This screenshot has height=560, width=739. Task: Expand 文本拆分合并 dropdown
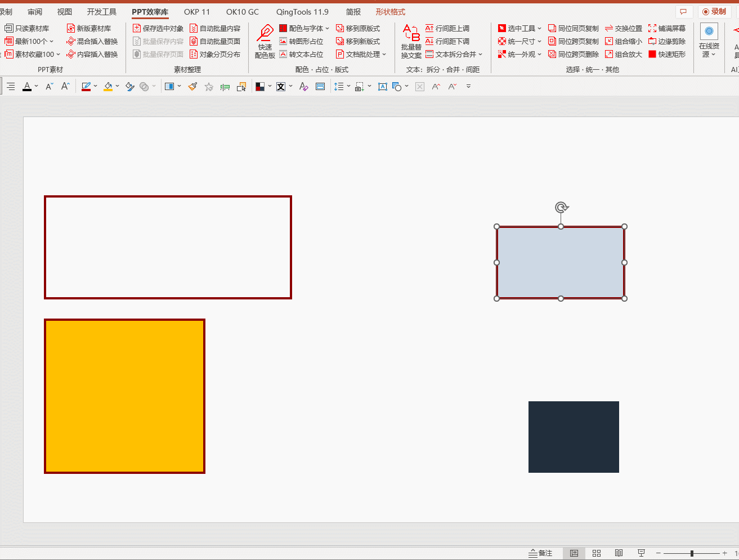(x=480, y=54)
